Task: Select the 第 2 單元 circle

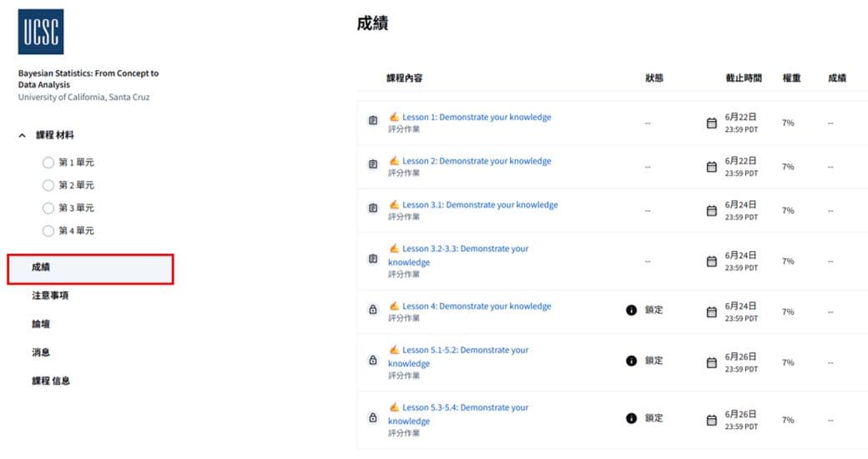Action: [48, 185]
